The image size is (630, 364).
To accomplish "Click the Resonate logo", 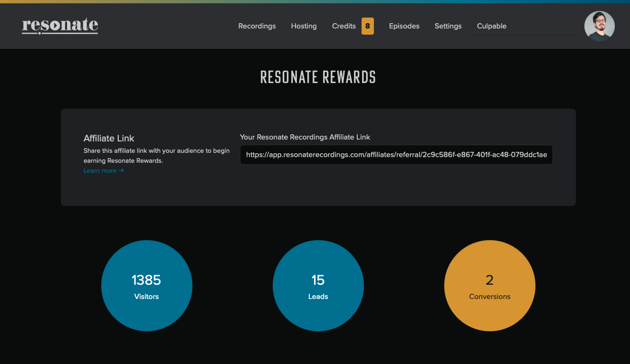I will point(60,26).
